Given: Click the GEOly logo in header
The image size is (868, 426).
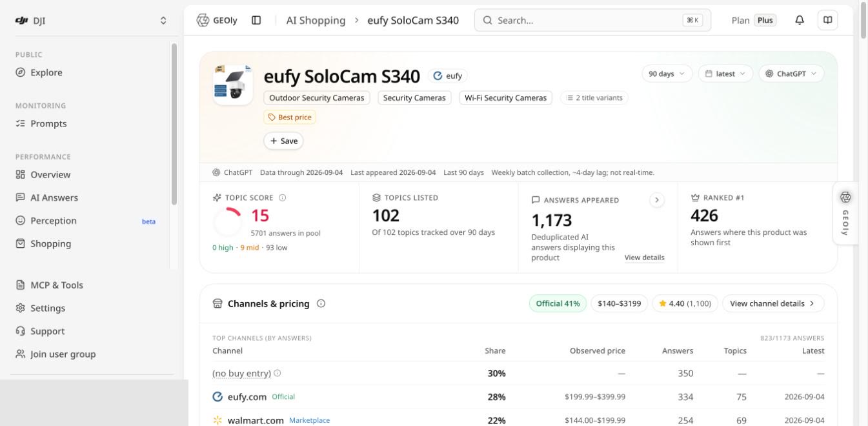Looking at the screenshot, I should tap(217, 21).
